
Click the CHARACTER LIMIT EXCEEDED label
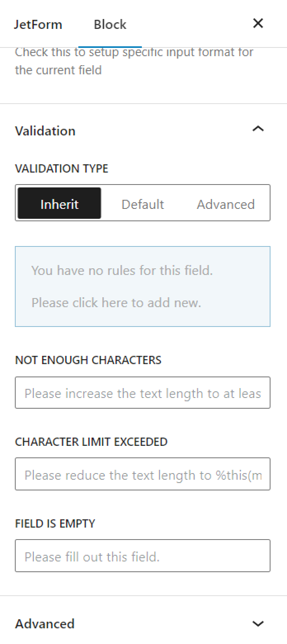(x=91, y=442)
